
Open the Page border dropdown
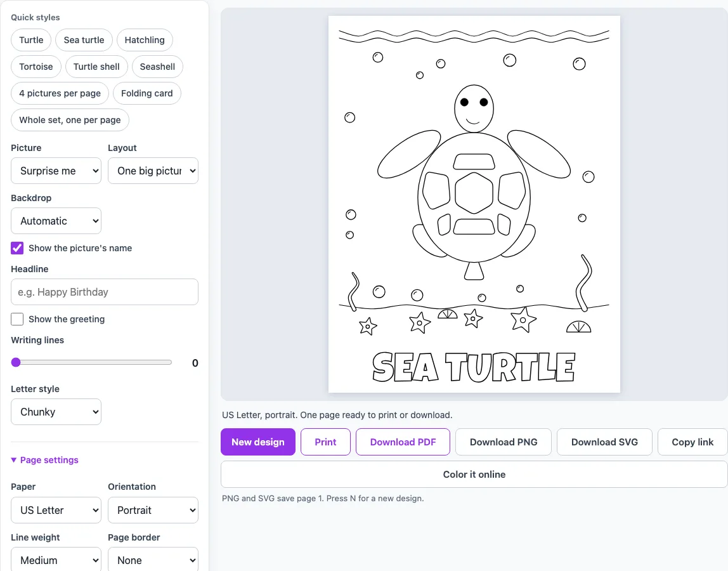(x=153, y=560)
